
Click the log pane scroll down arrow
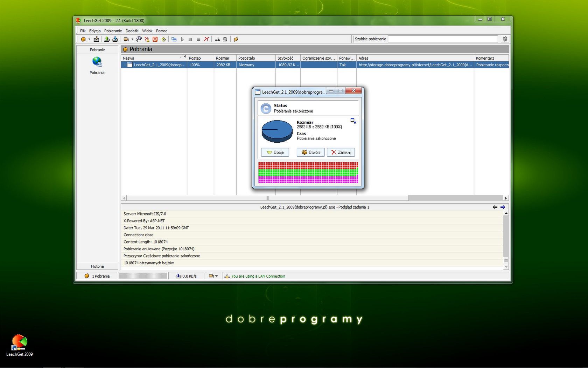pyautogui.click(x=506, y=267)
